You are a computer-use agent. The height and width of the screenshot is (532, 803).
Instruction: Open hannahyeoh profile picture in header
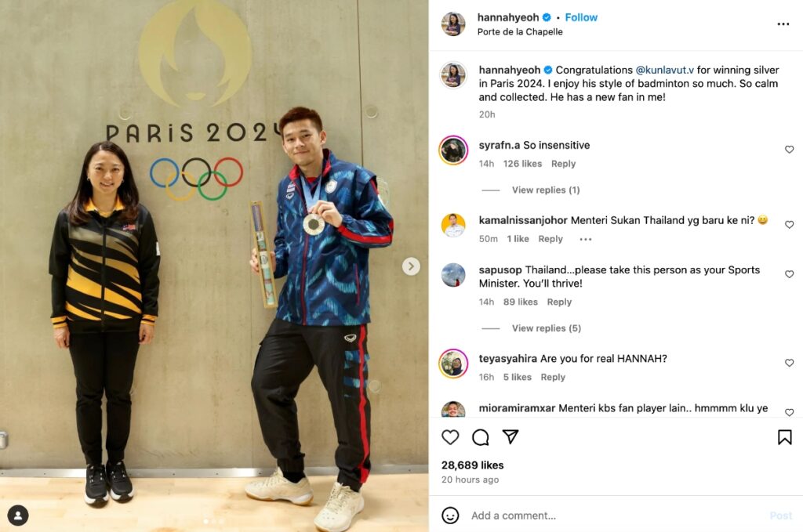click(453, 24)
